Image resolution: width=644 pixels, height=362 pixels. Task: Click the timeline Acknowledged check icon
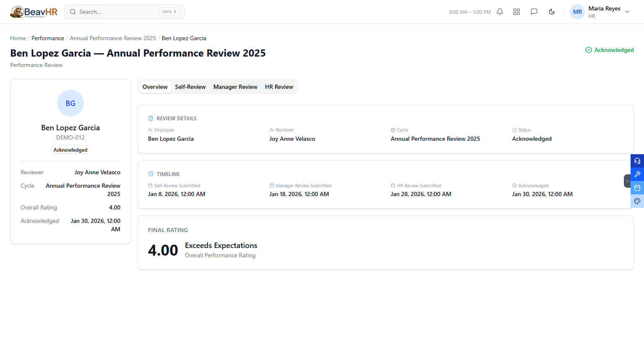click(514, 185)
